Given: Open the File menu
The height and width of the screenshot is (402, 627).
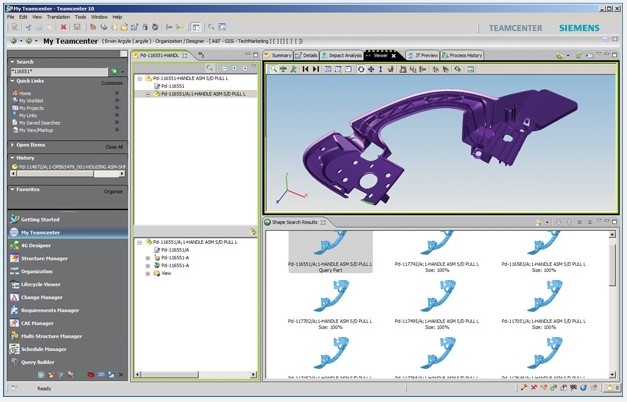Looking at the screenshot, I should [x=11, y=17].
